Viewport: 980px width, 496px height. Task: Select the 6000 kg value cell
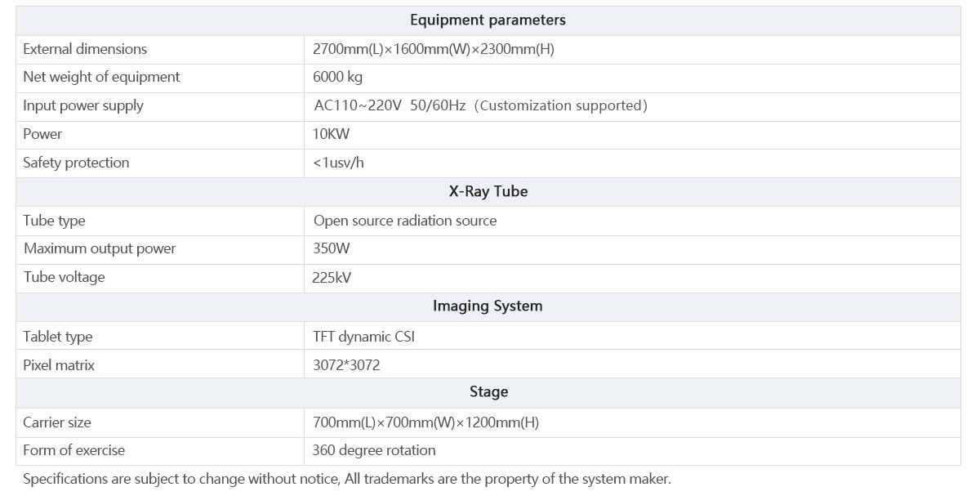[x=337, y=77]
